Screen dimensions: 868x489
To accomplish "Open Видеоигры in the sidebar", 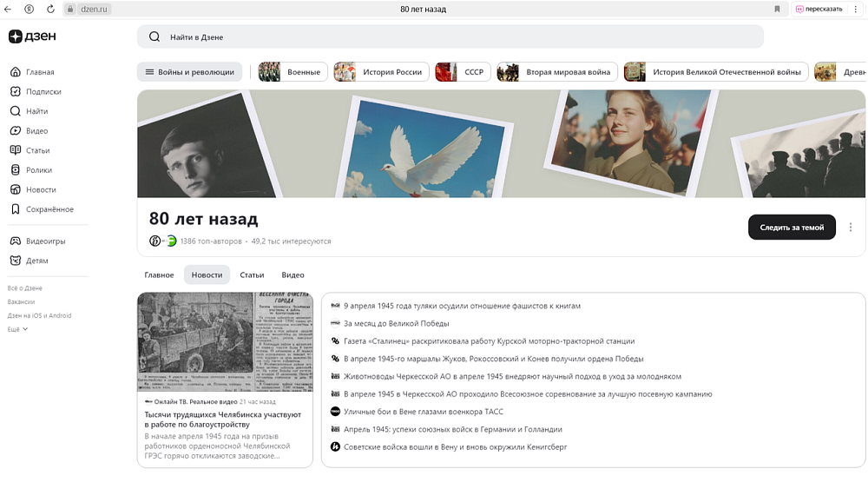I will click(45, 241).
